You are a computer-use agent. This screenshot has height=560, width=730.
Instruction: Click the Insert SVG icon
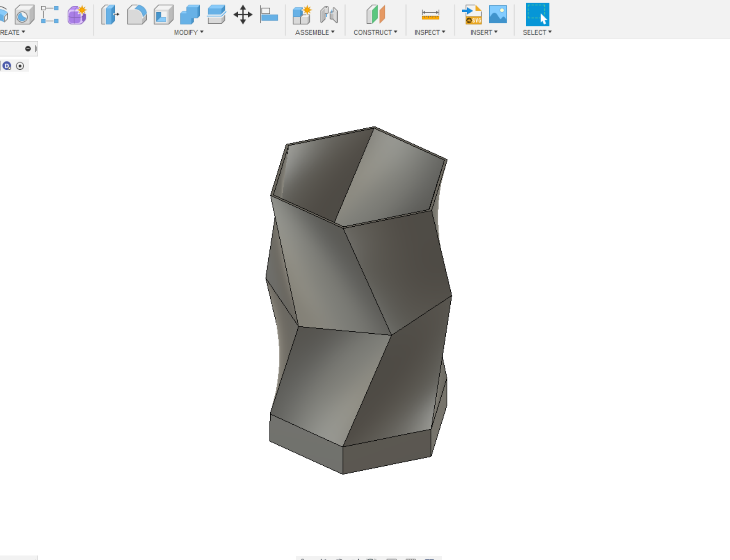click(x=472, y=15)
